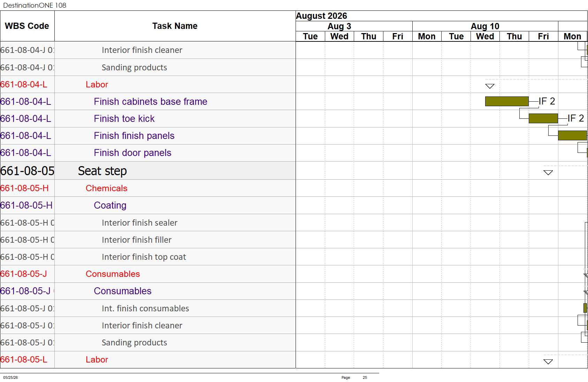Click the Finish toe kick gantt bar
Viewport: 588px width, 382px height.
[543, 118]
